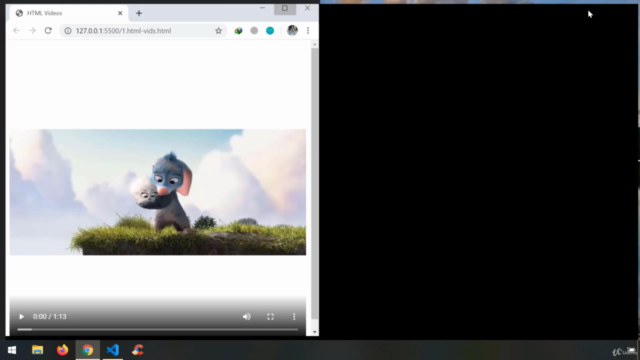The width and height of the screenshot is (640, 360).
Task: Click page scrollbar up arrow
Action: coord(314,44)
